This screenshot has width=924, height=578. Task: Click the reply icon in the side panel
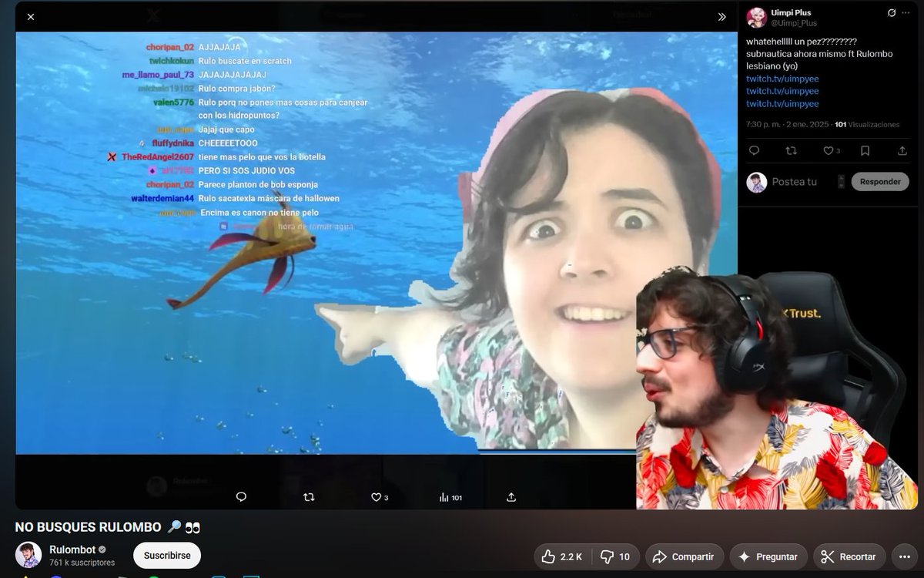click(754, 151)
